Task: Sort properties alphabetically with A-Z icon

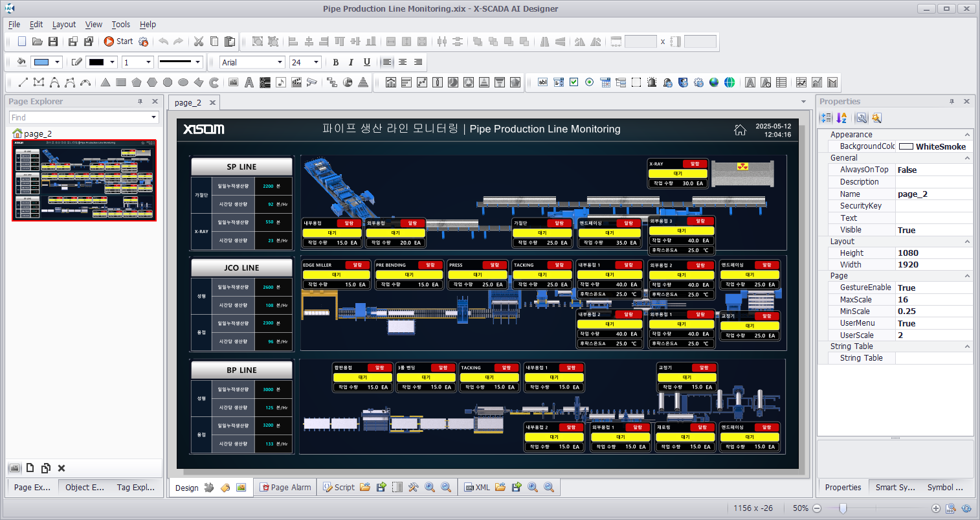Action: 841,118
